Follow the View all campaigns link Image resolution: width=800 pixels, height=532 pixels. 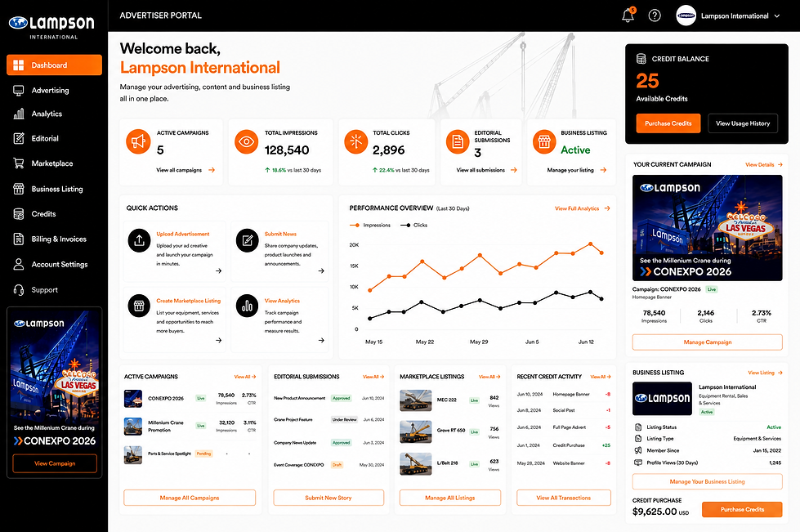[185, 170]
